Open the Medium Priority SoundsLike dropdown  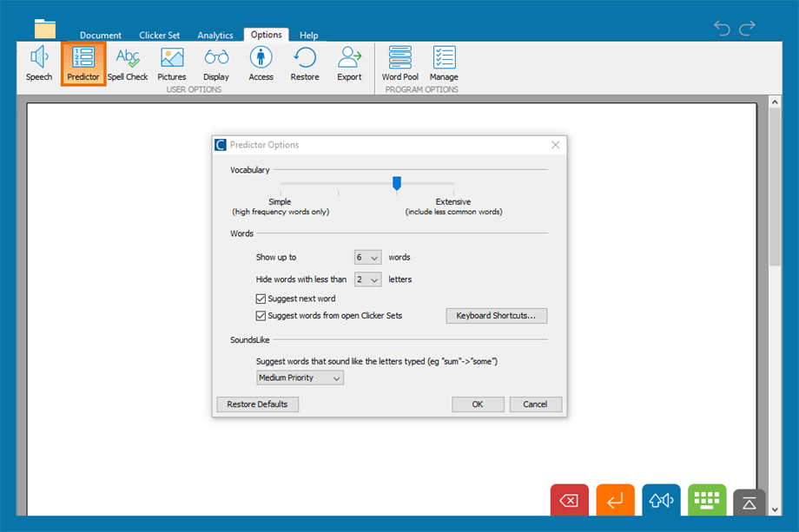300,378
